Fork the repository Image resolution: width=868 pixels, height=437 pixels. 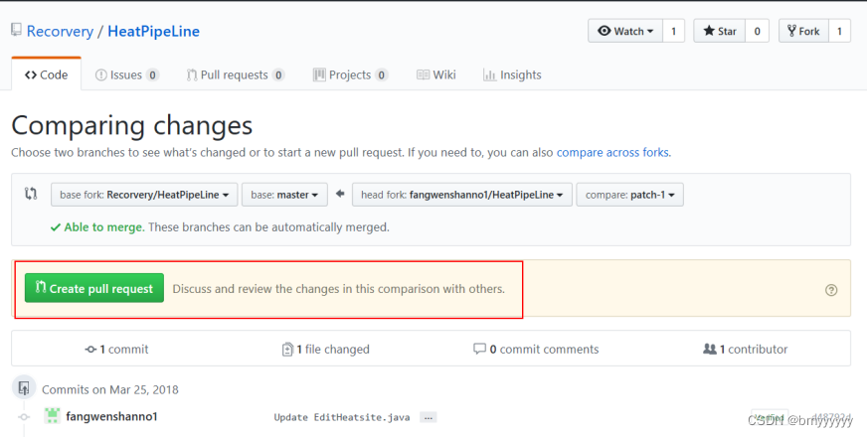[x=803, y=31]
